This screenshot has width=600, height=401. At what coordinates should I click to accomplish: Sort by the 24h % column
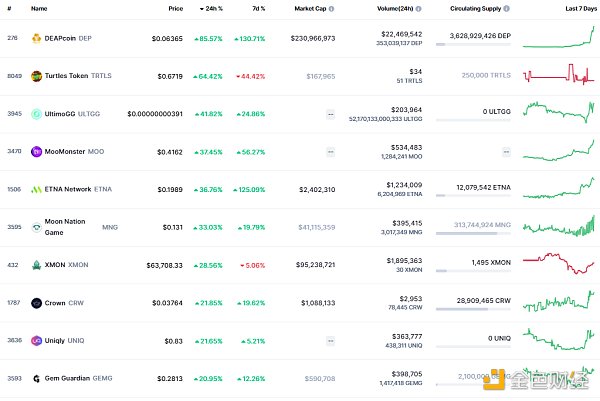click(209, 8)
